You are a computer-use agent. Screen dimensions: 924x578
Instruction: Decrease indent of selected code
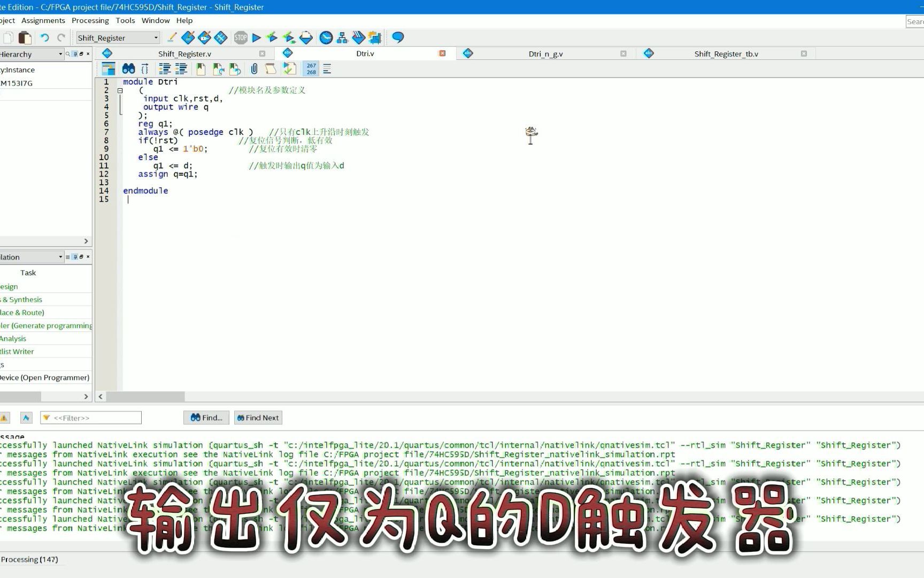181,69
